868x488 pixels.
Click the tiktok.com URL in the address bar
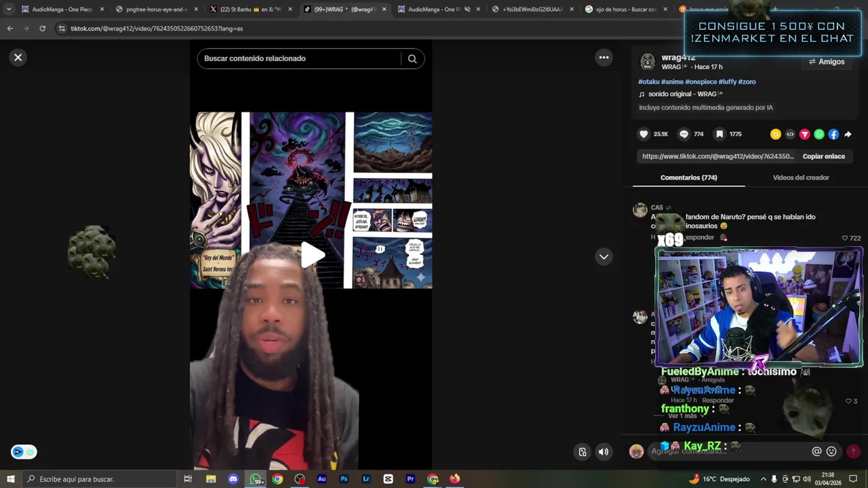coord(157,28)
